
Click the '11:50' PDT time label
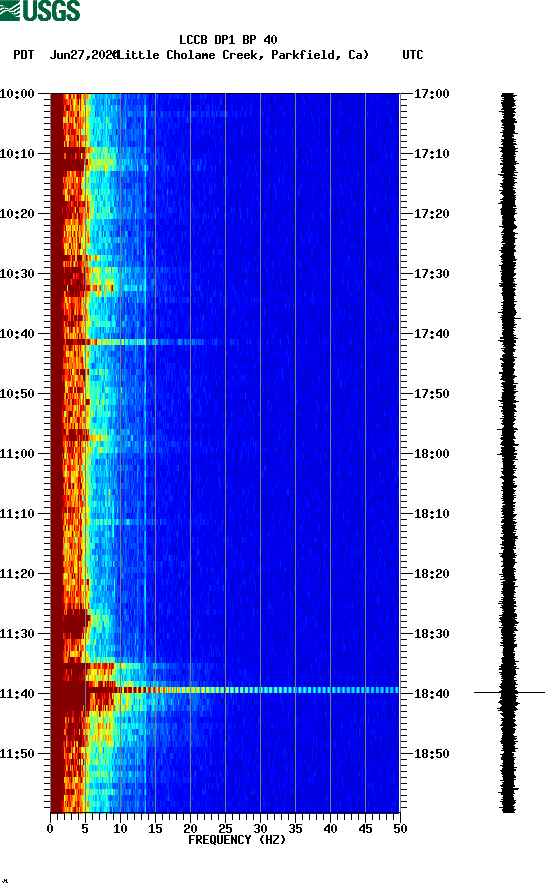tap(17, 754)
